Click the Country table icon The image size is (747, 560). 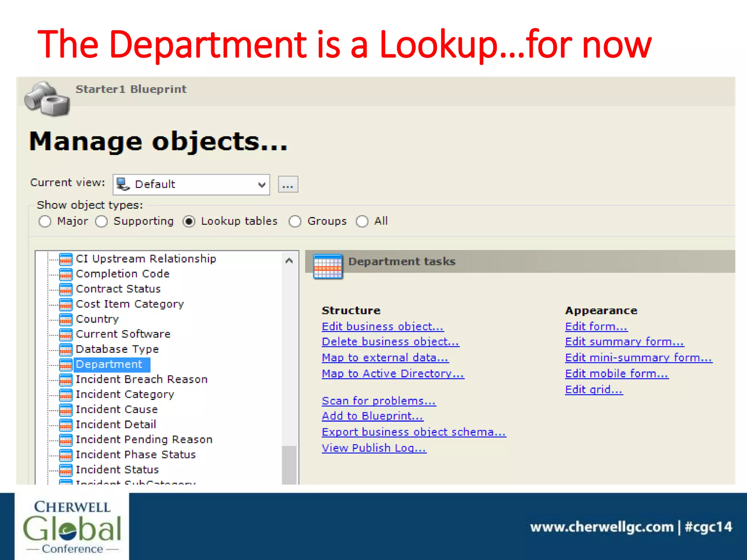(x=66, y=319)
